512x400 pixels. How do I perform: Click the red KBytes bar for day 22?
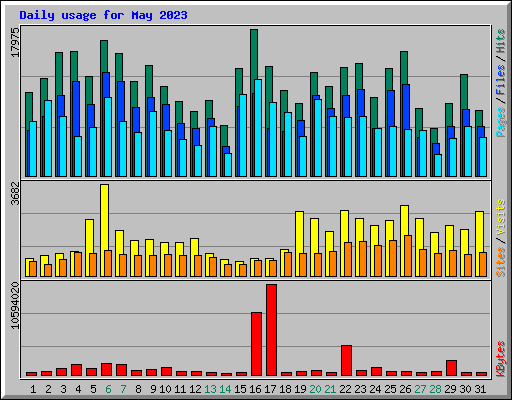point(346,361)
